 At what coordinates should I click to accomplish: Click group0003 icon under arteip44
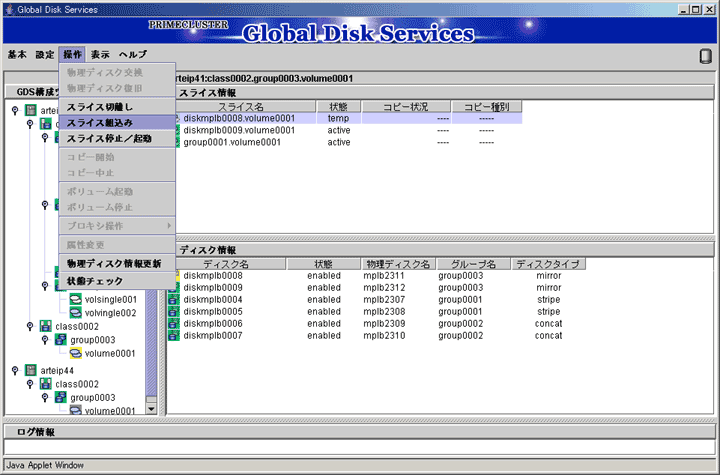click(x=60, y=397)
